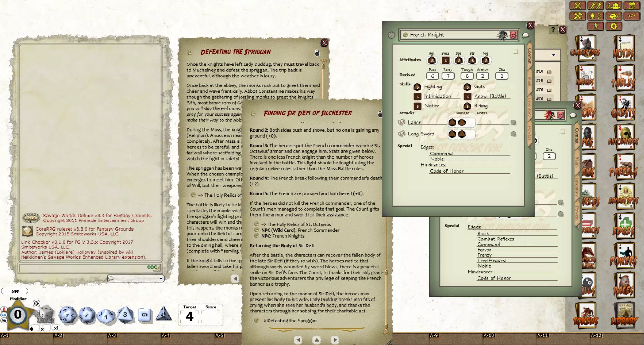Open the Tables sidebar button
The height and width of the screenshot is (345, 644).
click(624, 78)
